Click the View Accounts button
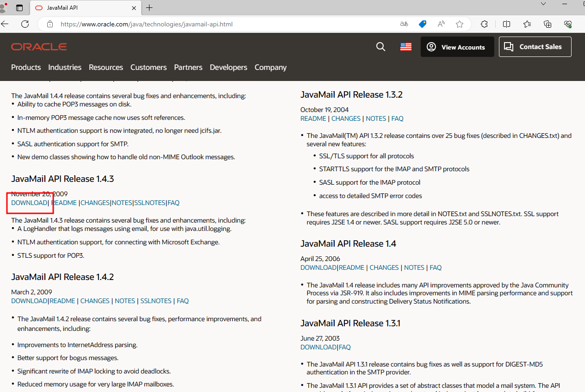585x392 pixels. coord(457,47)
